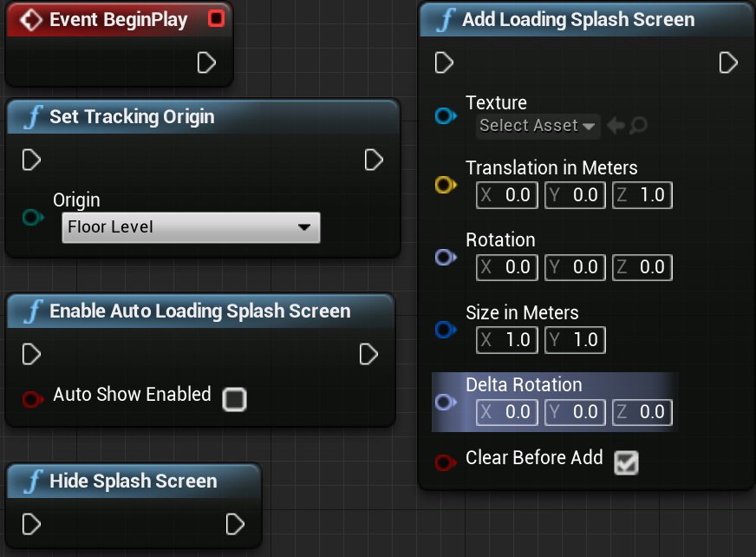Edit Size in Meters X value

(x=506, y=340)
